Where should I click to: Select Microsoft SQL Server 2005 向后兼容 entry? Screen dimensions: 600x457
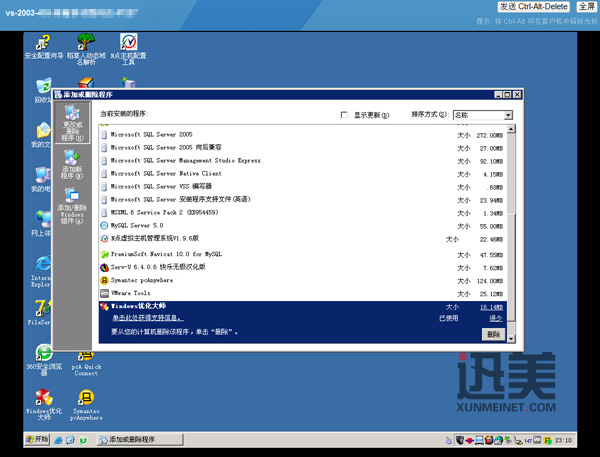pyautogui.click(x=166, y=147)
